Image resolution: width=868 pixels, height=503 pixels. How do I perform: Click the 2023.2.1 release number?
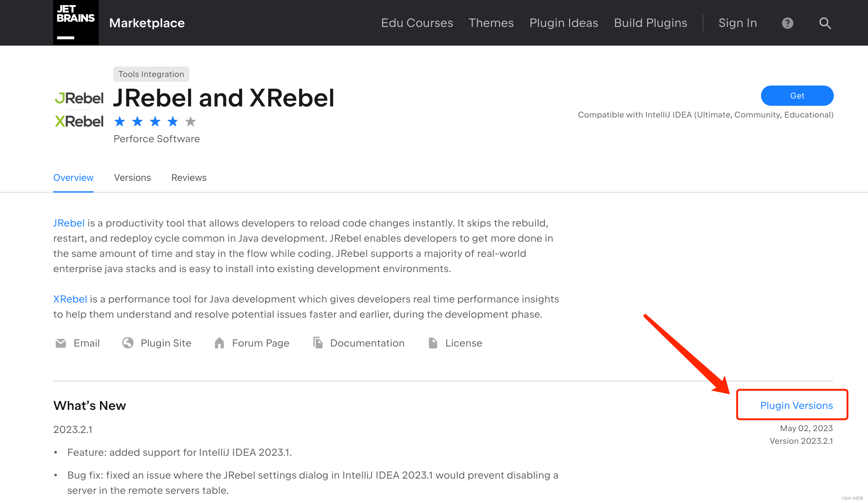73,430
